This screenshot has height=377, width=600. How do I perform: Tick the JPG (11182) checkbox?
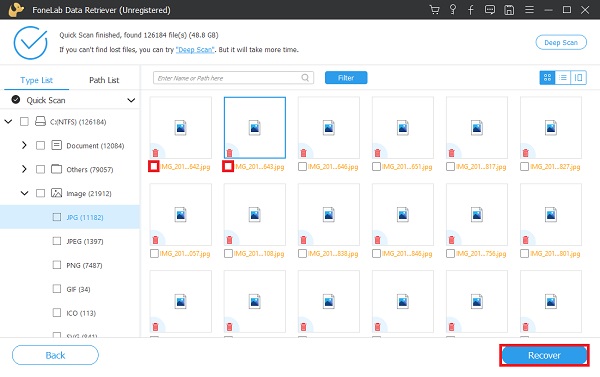point(57,217)
